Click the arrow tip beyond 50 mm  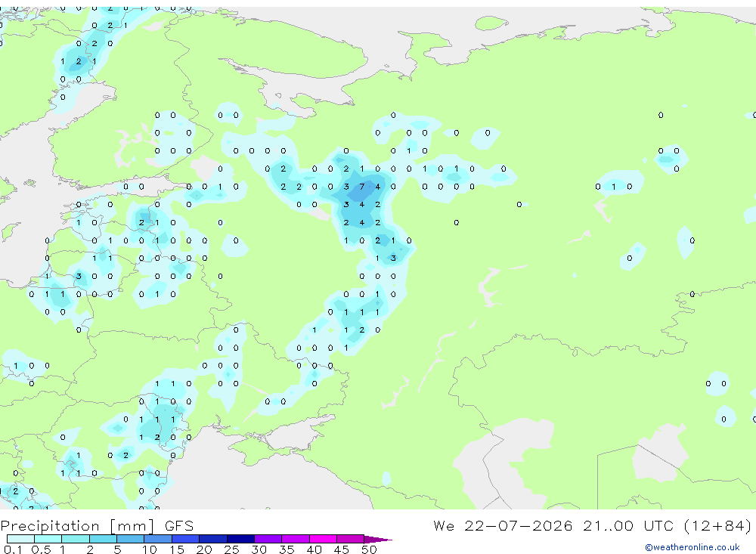pos(379,540)
